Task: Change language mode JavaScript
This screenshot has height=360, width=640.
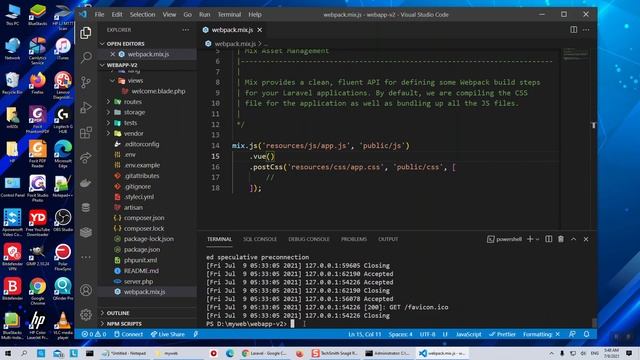Action: pyautogui.click(x=469, y=334)
